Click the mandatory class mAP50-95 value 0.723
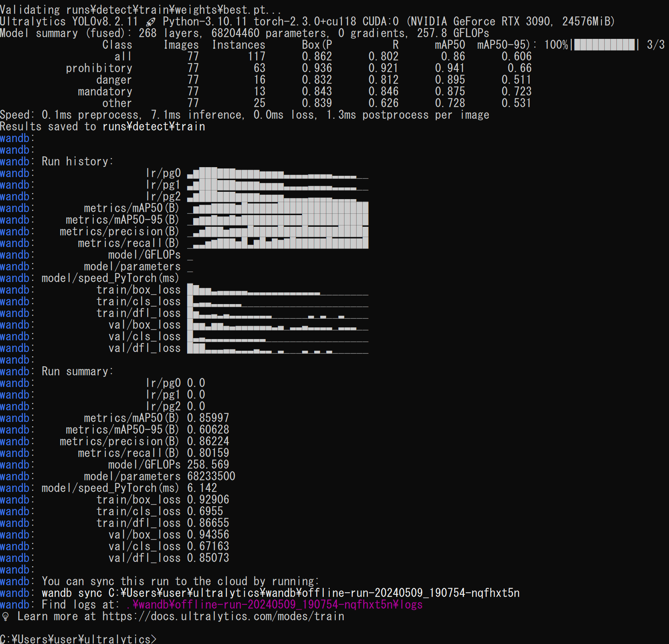 516,92
